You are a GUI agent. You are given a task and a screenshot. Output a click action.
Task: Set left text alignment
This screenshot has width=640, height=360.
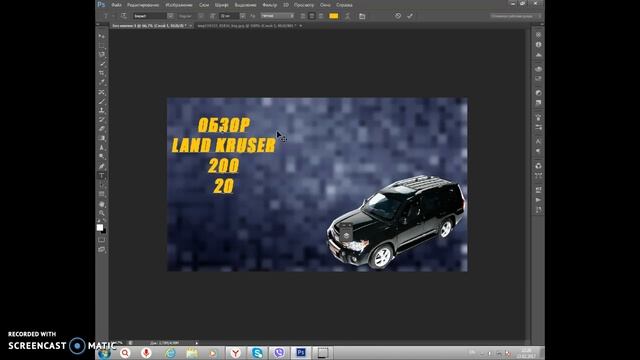pos(302,16)
